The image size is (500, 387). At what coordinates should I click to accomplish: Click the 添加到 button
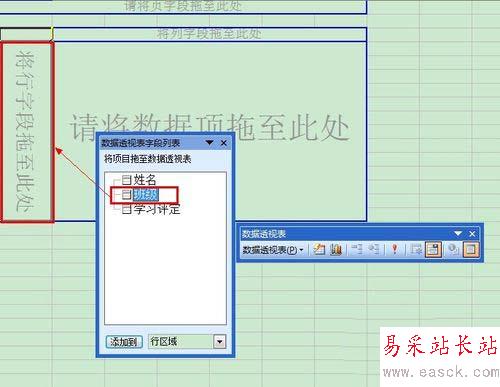(124, 342)
